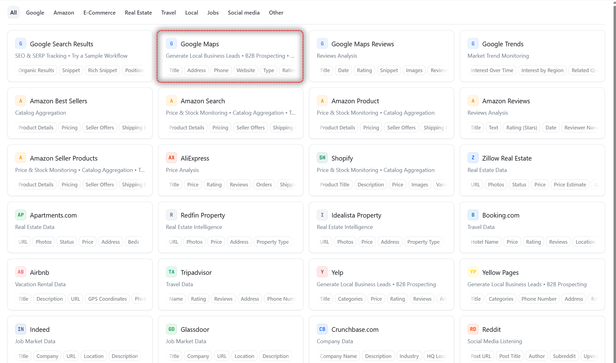The width and height of the screenshot is (616, 363).
Task: Click 'Market Trend Monitoring' text
Action: point(498,56)
